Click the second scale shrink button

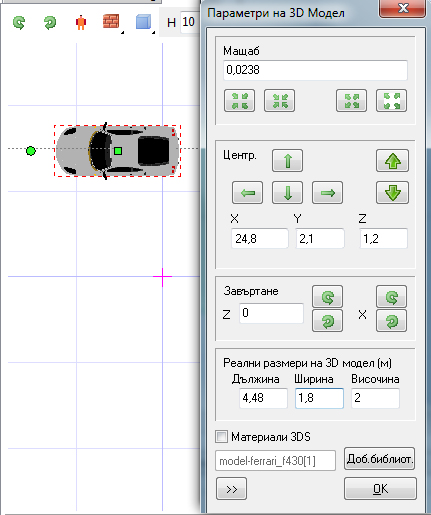tap(279, 101)
